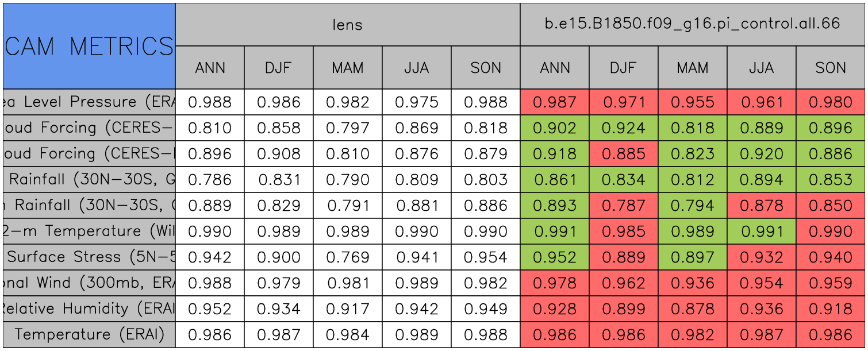The width and height of the screenshot is (868, 351).
Task: Click the Zonal Wind (300mb) row label
Action: coord(89,283)
